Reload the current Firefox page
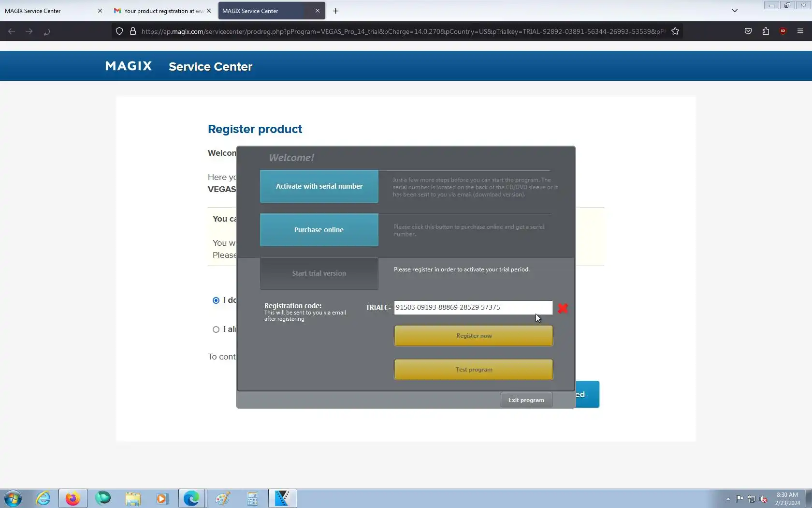812x508 pixels. click(46, 32)
